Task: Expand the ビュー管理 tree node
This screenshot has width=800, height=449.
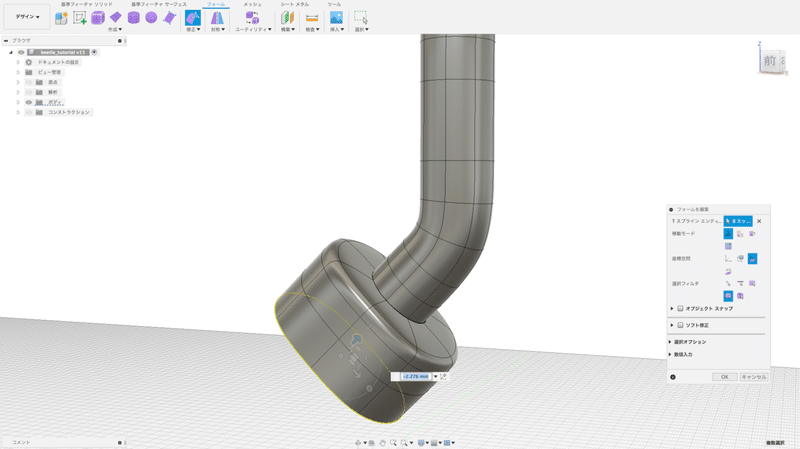Action: (18, 72)
